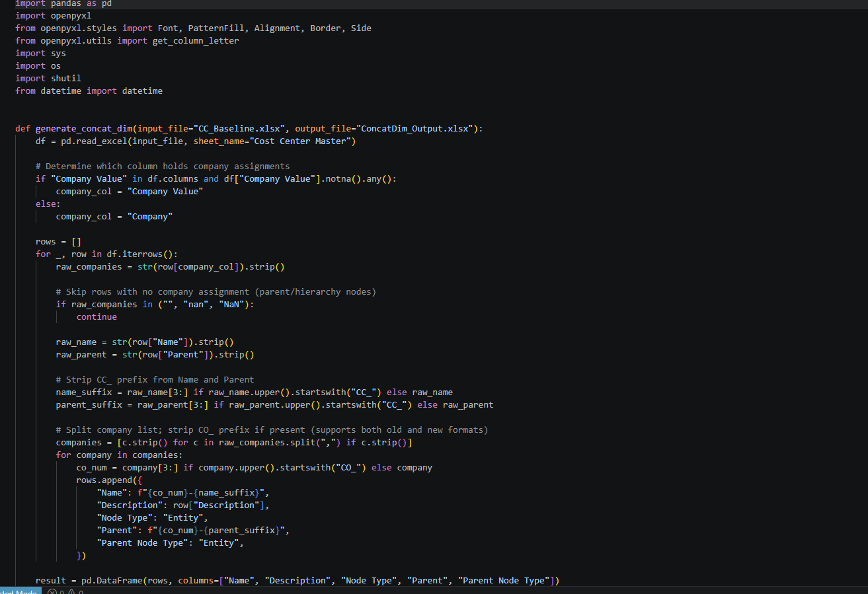Screen dimensions: 868x594
Task: Click the line company_col = "Company Value"
Action: tap(130, 192)
